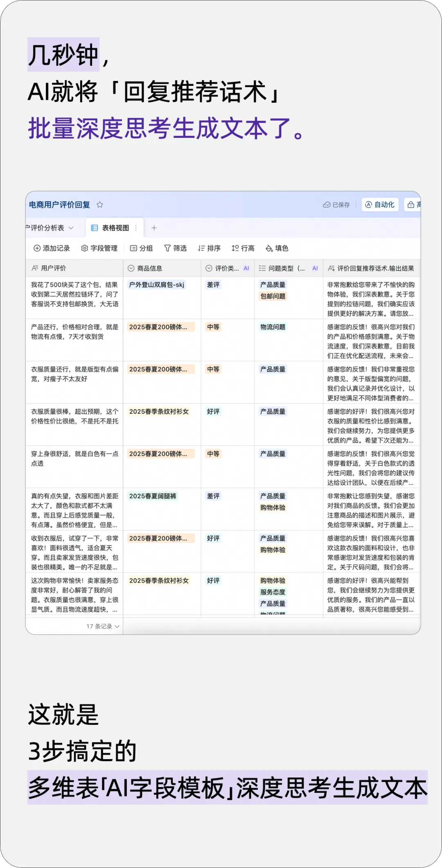Expand the 17 条记录 record count dropdown

[x=103, y=626]
